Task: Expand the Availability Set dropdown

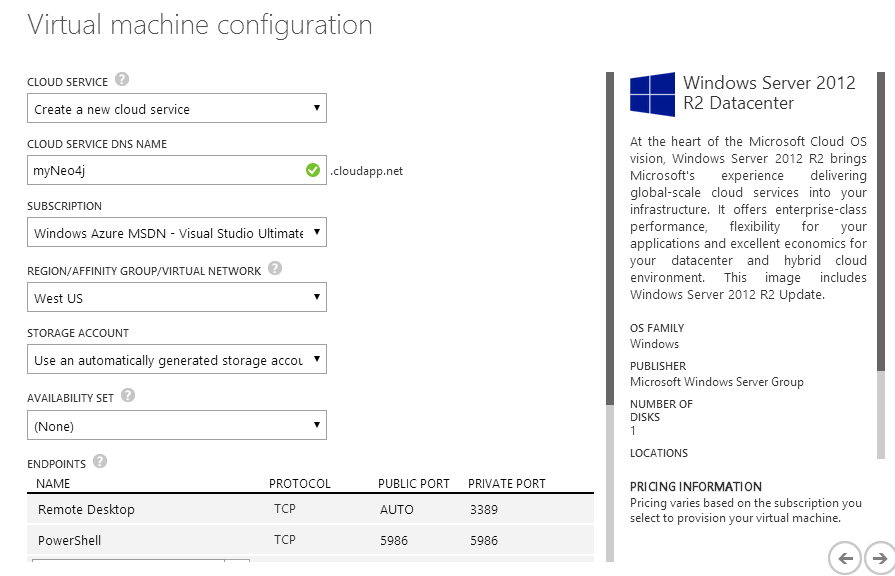Action: tap(177, 425)
